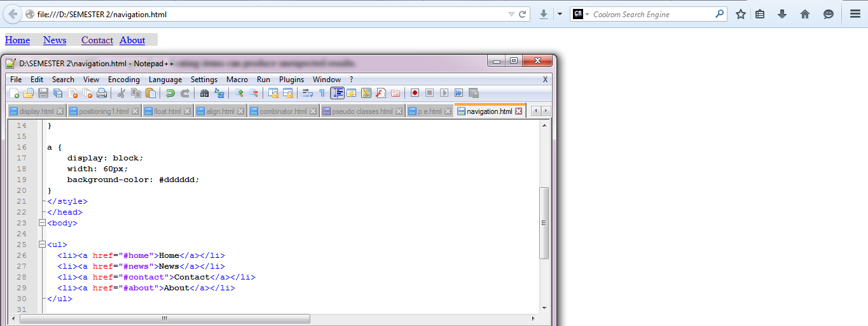Bookmark this page with the star icon
The height and width of the screenshot is (326, 868).
(x=741, y=14)
